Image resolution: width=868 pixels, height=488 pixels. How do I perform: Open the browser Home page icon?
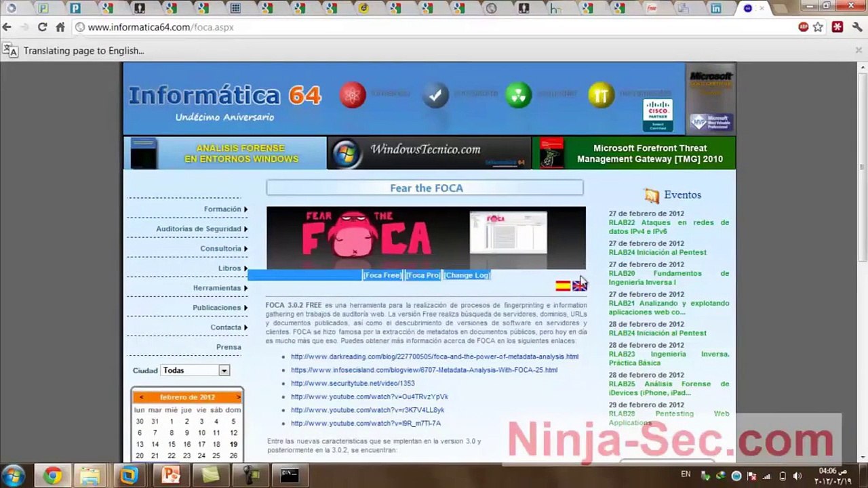click(x=60, y=27)
